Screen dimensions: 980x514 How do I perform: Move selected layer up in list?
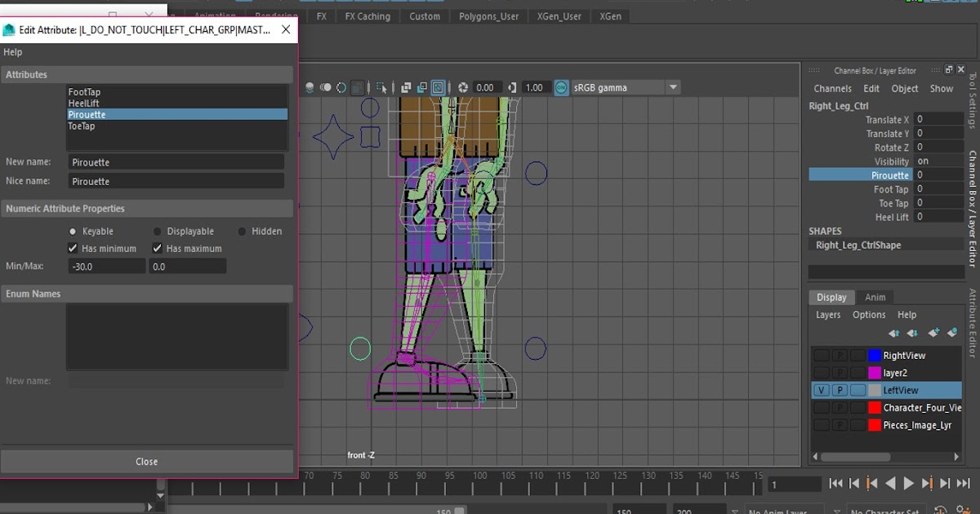(894, 333)
